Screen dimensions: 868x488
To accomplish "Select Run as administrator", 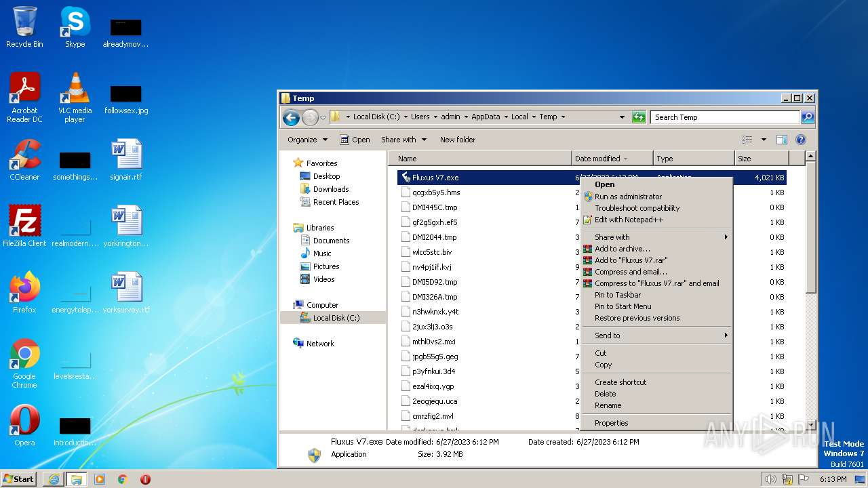I will tap(656, 197).
